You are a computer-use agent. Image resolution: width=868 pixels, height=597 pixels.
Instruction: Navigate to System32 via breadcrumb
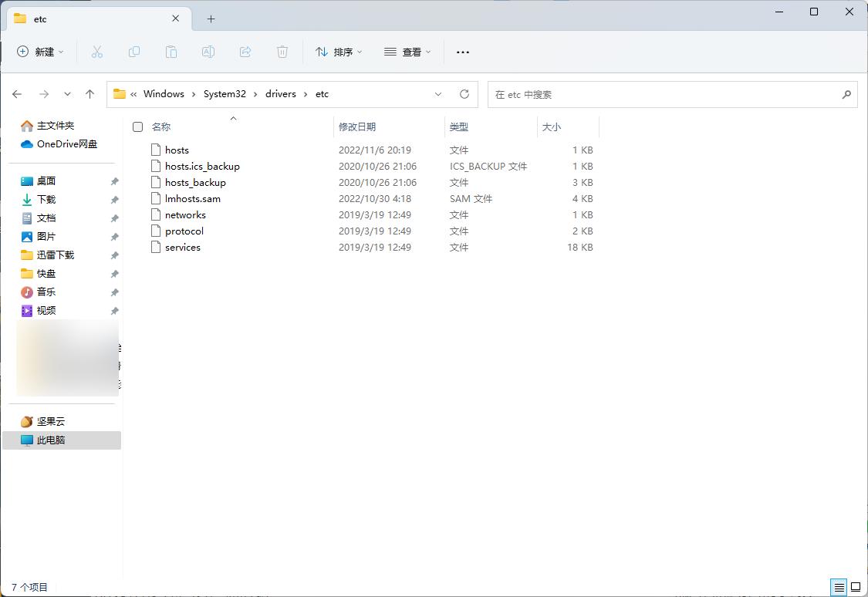tap(224, 93)
